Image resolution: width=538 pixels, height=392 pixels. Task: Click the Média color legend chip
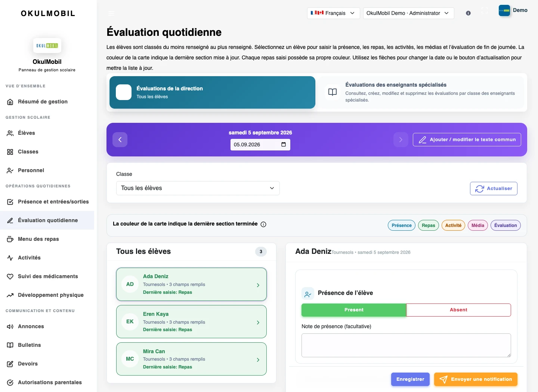(x=478, y=225)
